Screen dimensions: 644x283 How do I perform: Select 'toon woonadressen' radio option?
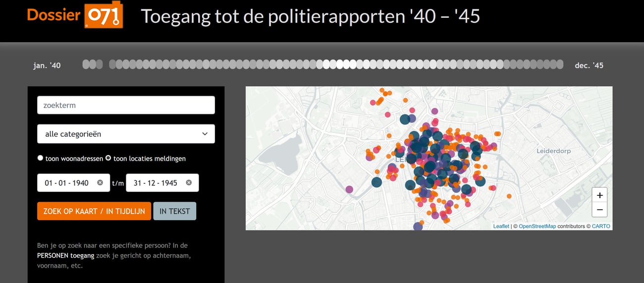coord(41,158)
